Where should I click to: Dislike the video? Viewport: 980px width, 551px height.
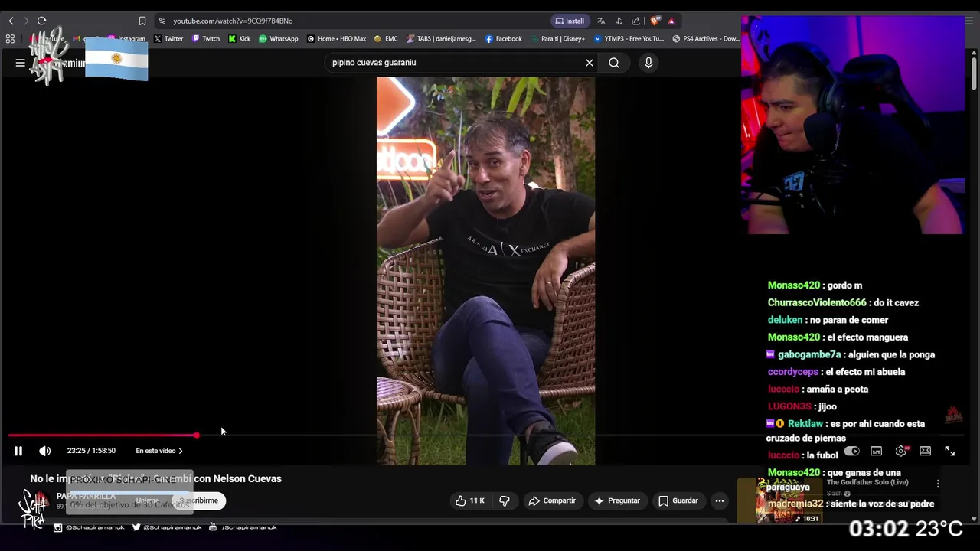tap(505, 500)
